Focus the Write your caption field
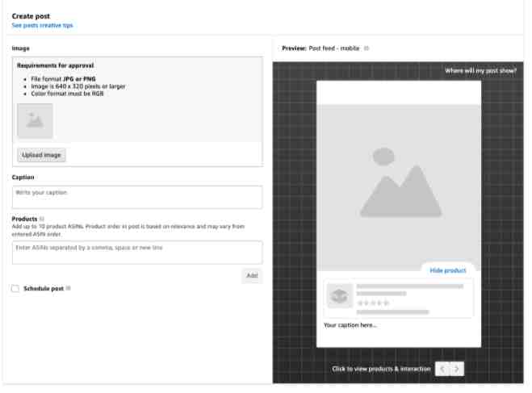Viewport: 532px width, 393px height. pos(136,197)
